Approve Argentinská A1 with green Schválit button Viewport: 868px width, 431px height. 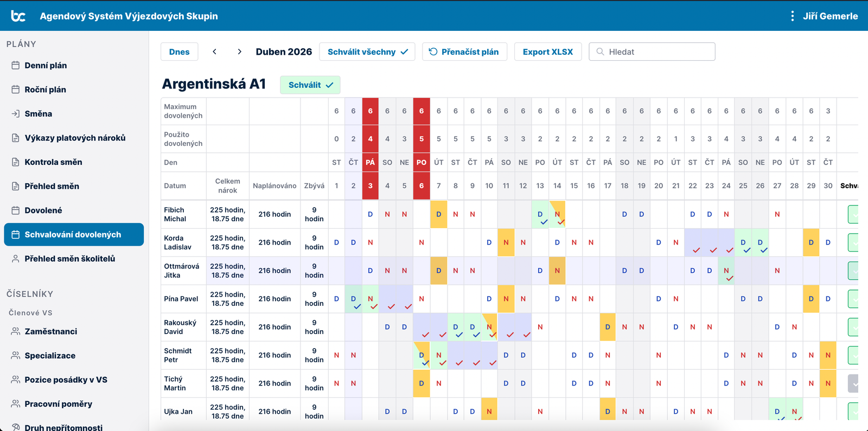(310, 85)
